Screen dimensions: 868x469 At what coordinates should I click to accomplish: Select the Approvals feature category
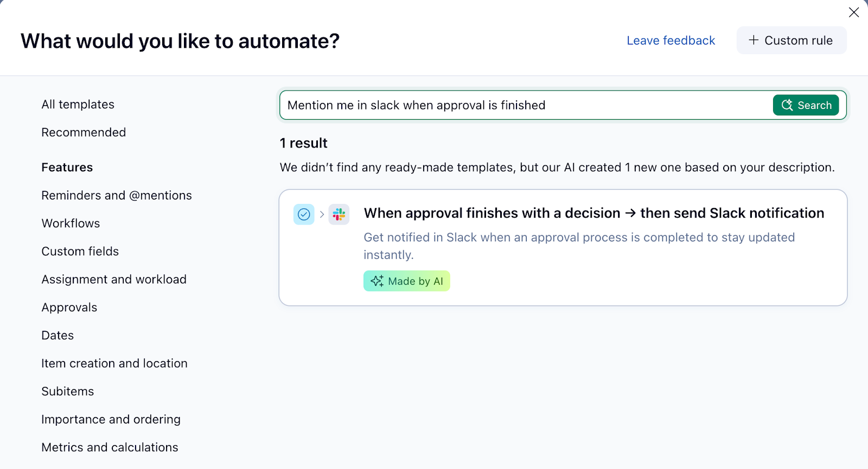69,307
